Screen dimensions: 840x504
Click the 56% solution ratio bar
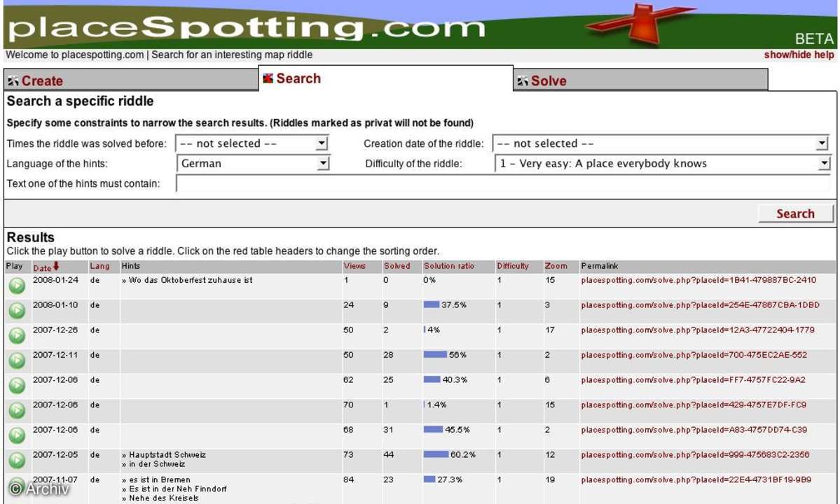[x=435, y=354]
